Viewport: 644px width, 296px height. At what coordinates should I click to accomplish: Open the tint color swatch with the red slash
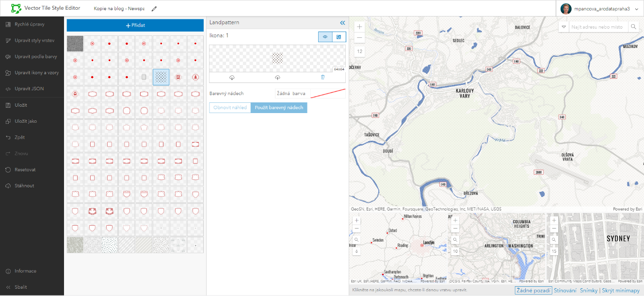click(x=328, y=94)
